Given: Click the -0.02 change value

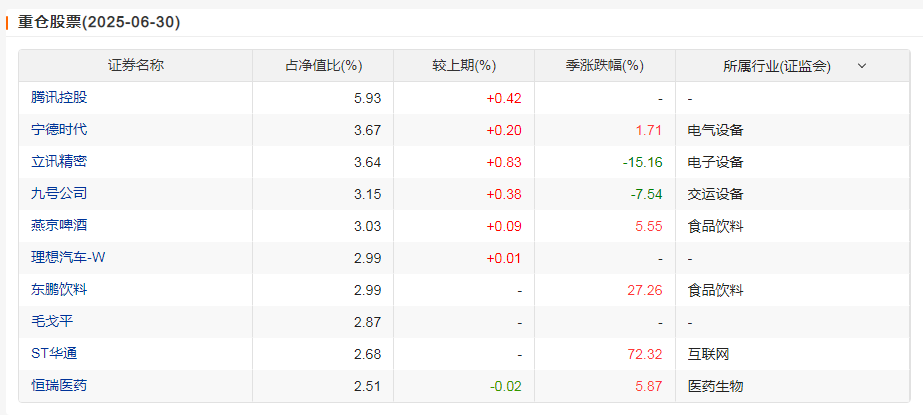Looking at the screenshot, I should click(x=506, y=387).
